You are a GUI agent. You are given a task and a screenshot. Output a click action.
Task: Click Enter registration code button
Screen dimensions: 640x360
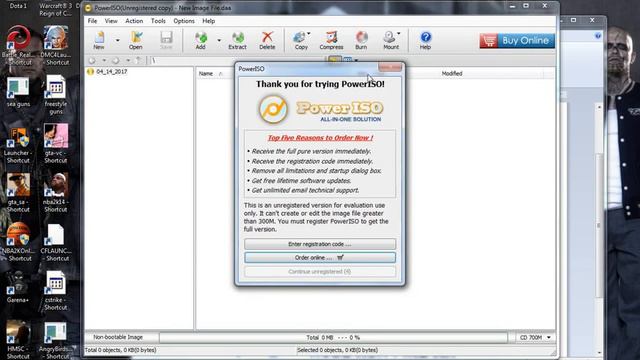click(x=320, y=244)
